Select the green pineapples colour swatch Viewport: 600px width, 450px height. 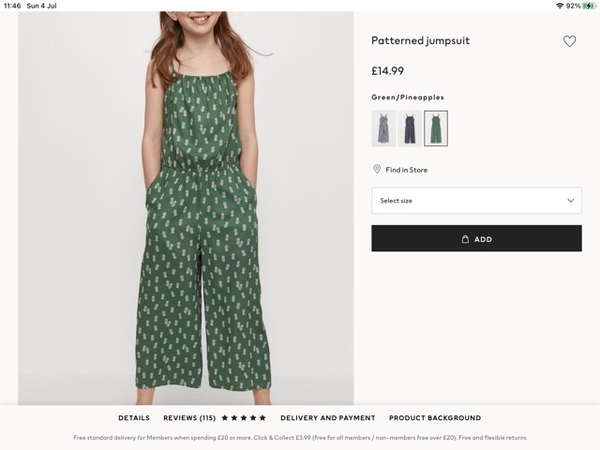coord(436,128)
